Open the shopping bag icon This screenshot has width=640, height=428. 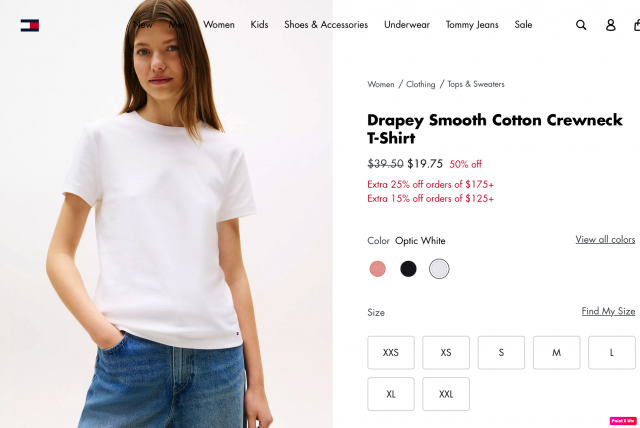(x=637, y=25)
